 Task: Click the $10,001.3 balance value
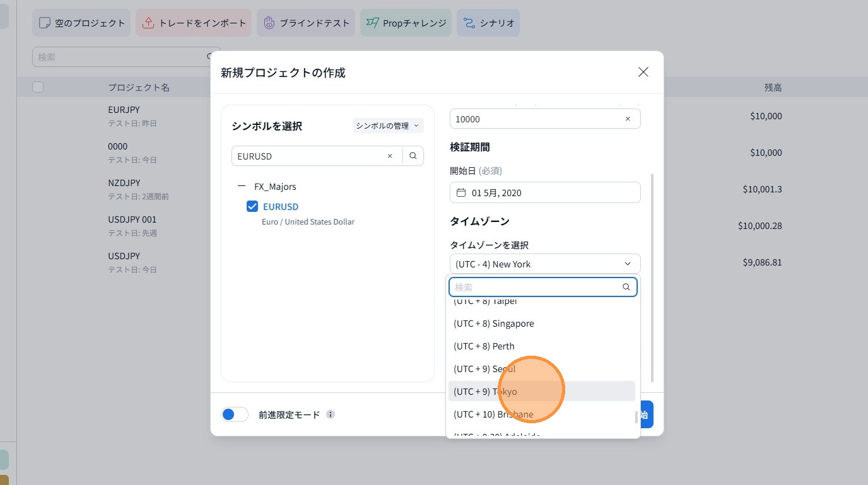(x=762, y=189)
